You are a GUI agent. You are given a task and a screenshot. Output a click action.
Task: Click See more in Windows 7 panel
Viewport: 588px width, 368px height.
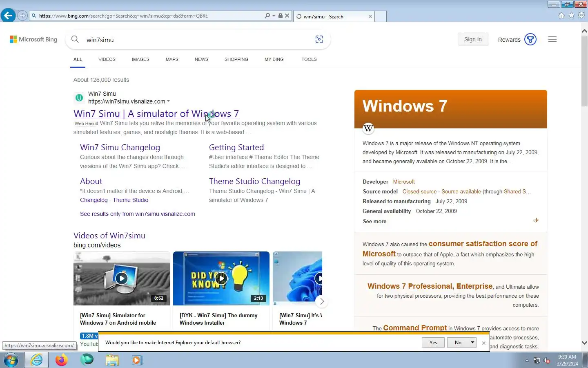coord(374,221)
